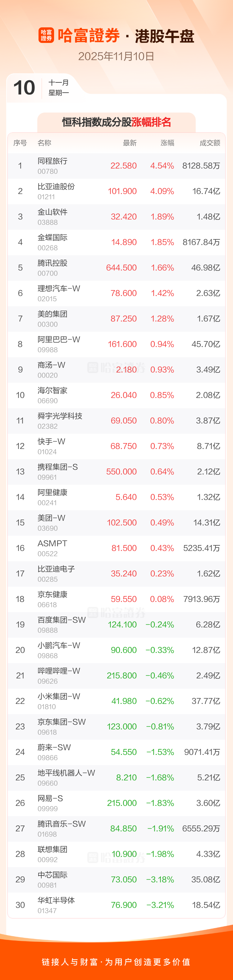The width and height of the screenshot is (233, 980).
Task: Click the 最新 column header
Action: tap(130, 143)
